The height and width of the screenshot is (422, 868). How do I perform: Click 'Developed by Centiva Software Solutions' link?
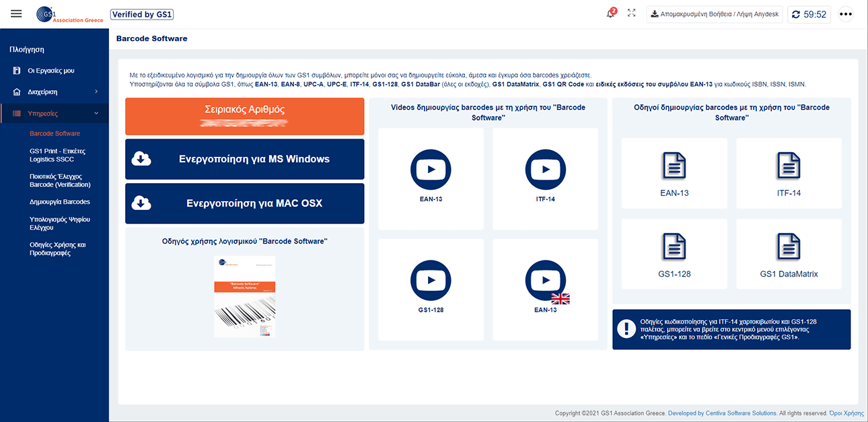722,413
